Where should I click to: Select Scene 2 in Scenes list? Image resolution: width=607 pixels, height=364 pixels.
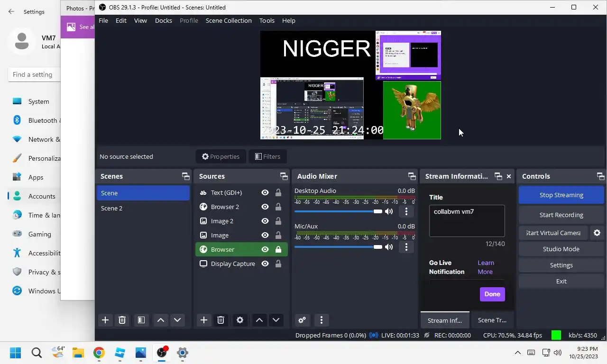point(143,208)
